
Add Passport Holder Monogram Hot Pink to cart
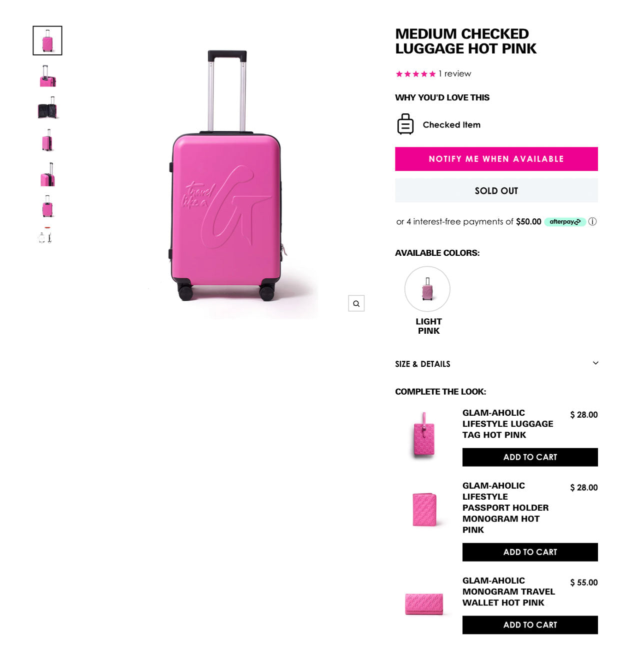tap(529, 552)
